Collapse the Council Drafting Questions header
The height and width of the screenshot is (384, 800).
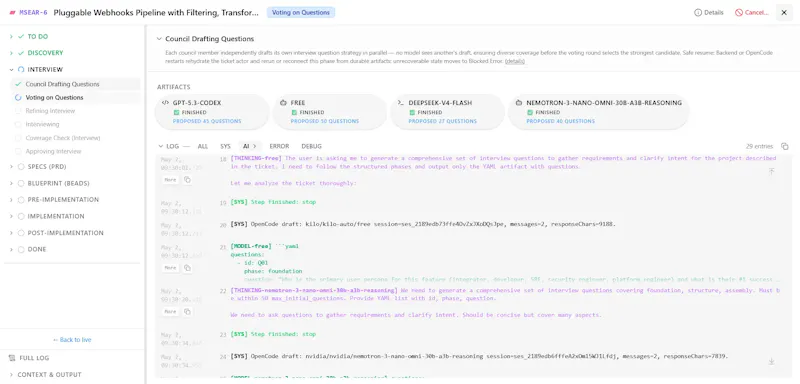[x=159, y=39]
